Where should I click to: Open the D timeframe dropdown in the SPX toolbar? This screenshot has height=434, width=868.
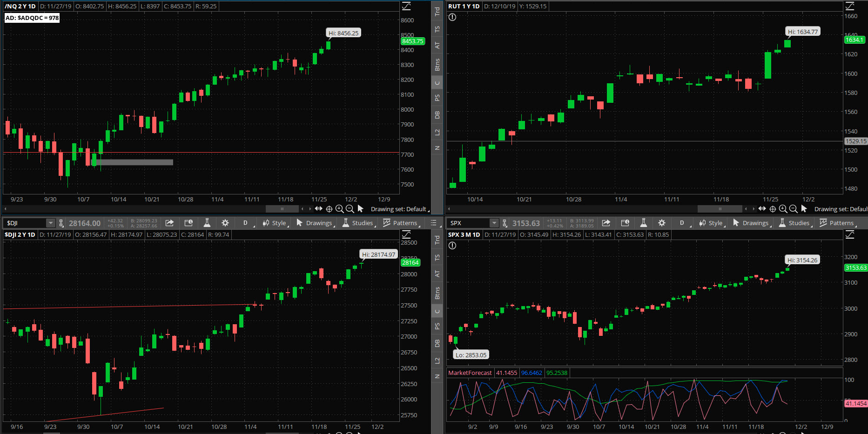(x=683, y=223)
